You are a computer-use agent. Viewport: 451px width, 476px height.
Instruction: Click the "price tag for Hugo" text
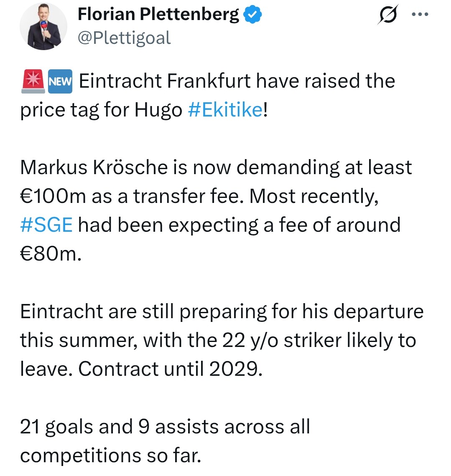(101, 110)
